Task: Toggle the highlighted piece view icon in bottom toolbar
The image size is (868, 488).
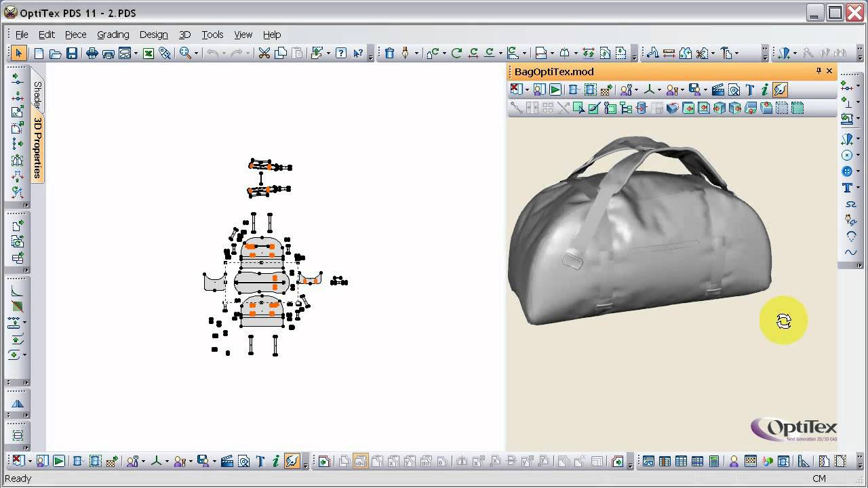Action: point(360,462)
